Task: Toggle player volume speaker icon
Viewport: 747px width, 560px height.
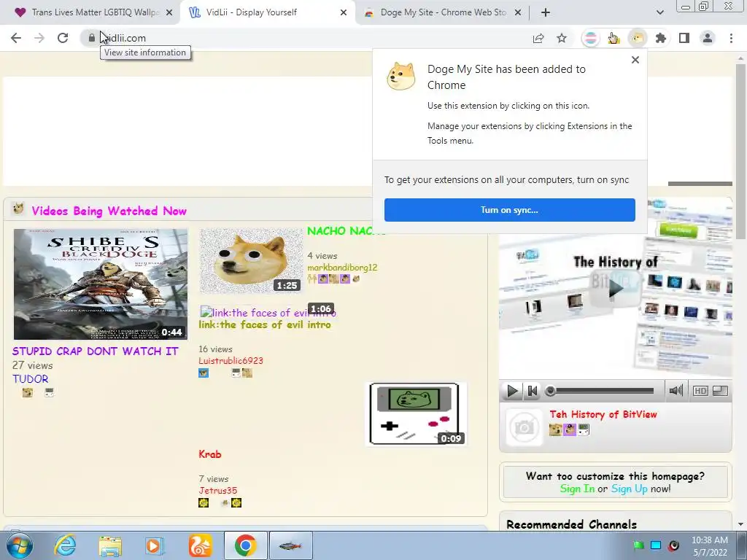Action: 676,391
